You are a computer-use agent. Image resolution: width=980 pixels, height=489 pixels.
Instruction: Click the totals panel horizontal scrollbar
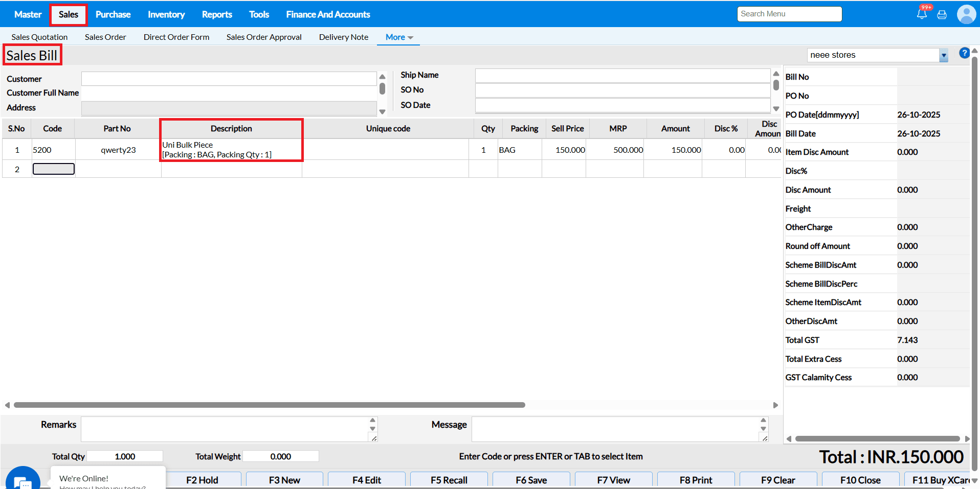(x=877, y=438)
